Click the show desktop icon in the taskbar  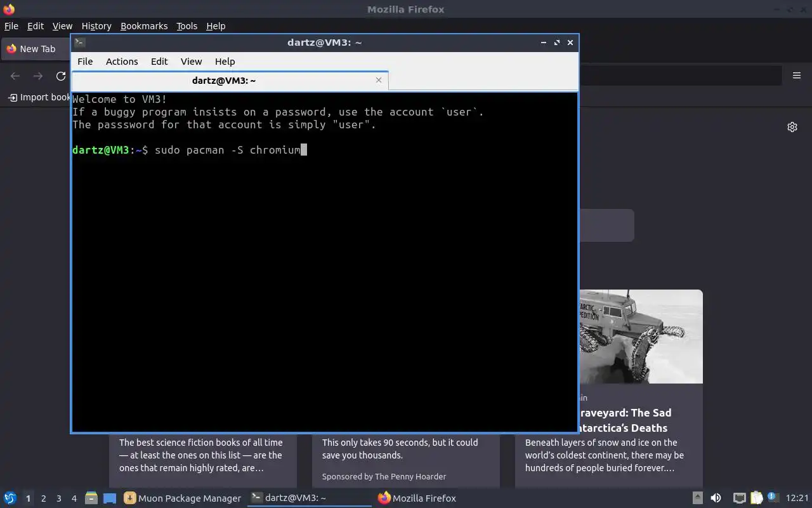[110, 498]
